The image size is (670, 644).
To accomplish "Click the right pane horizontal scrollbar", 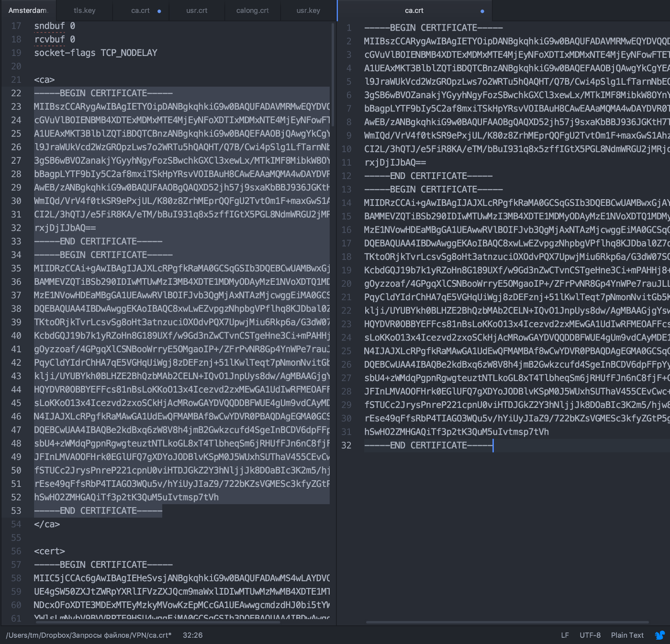I will click(x=507, y=622).
